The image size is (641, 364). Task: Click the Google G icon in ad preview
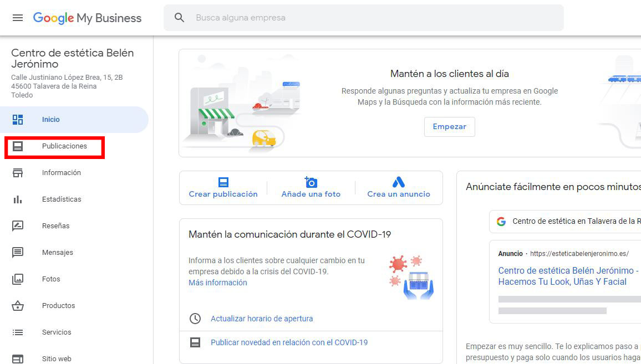tap(501, 222)
